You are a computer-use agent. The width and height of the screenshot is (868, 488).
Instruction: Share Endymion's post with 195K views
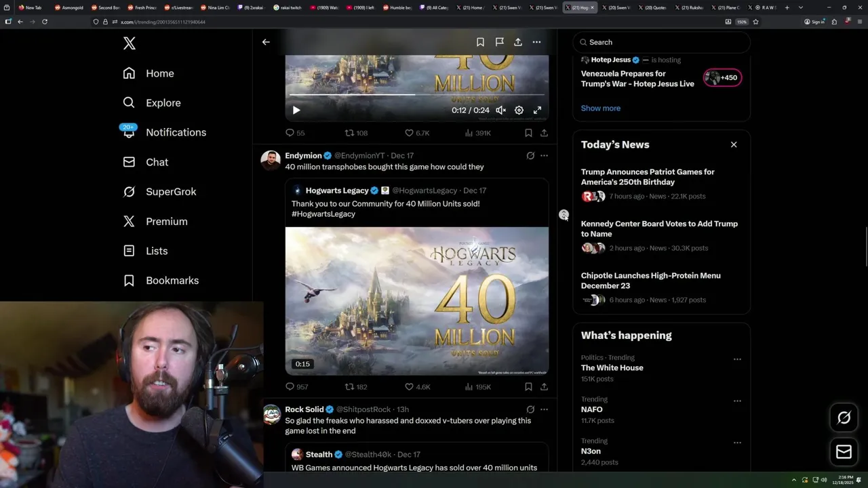tap(544, 387)
